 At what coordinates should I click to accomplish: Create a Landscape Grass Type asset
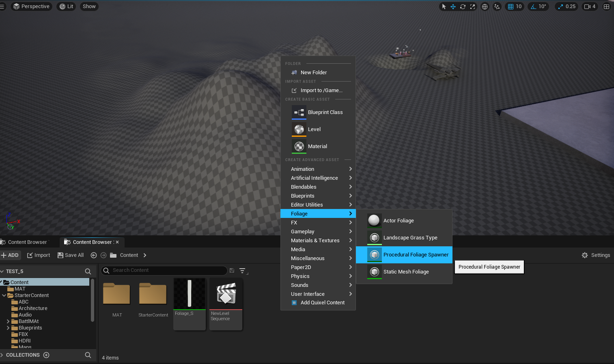404,238
